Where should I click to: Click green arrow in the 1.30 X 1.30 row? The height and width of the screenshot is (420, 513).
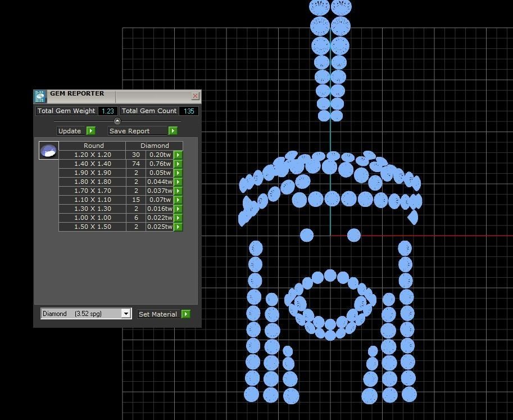[178, 209]
